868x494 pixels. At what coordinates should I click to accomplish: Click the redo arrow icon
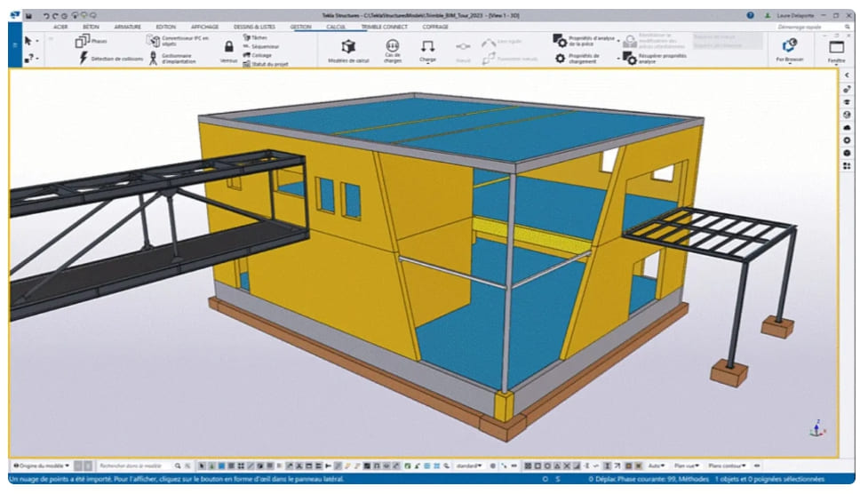tap(55, 15)
